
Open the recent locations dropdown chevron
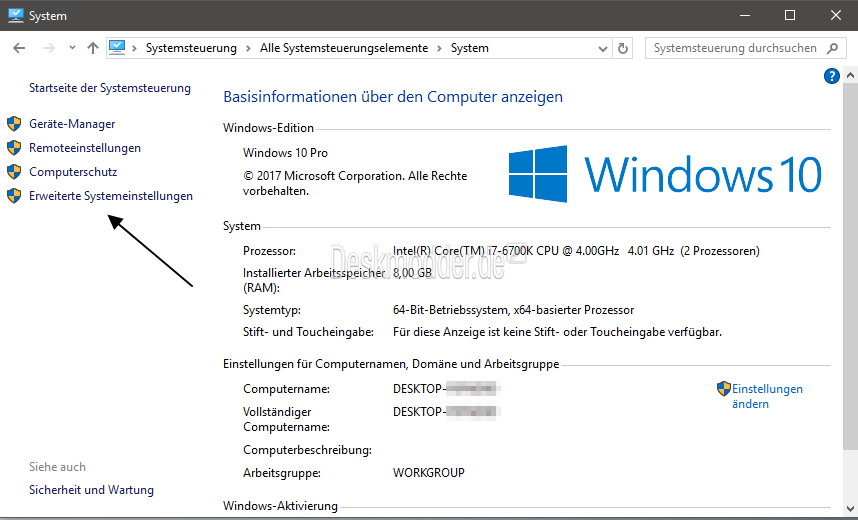coord(72,48)
